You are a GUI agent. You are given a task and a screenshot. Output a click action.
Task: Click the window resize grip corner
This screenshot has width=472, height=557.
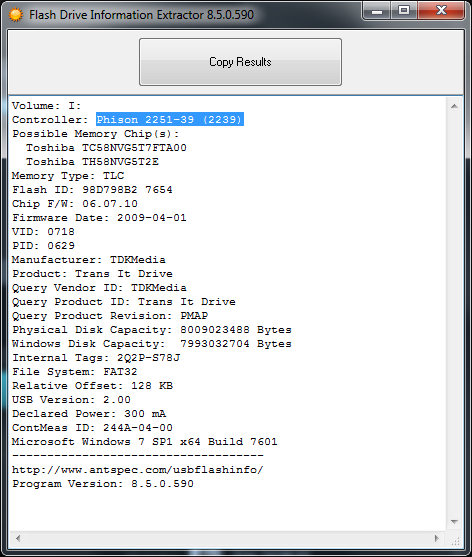click(455, 539)
